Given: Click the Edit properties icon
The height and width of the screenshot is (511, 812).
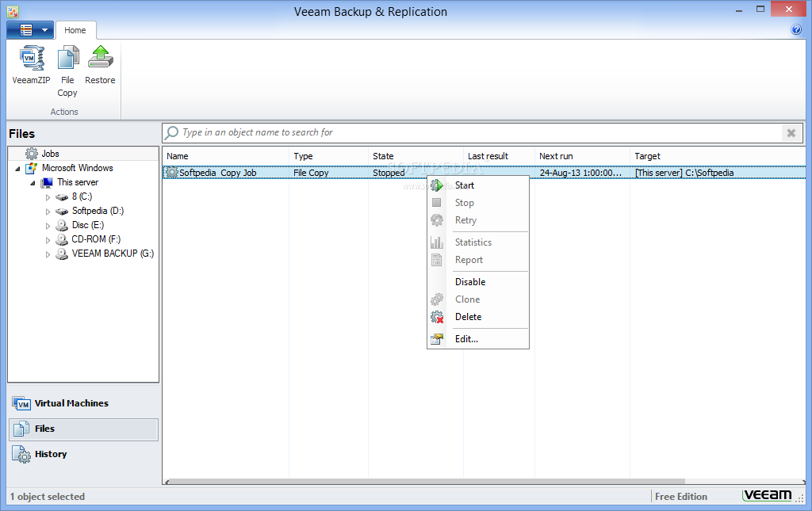Looking at the screenshot, I should (x=437, y=339).
